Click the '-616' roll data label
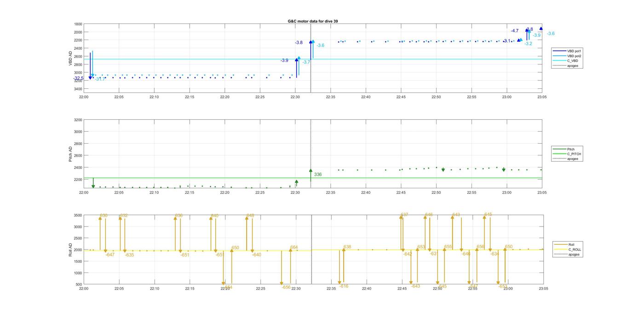 344,286
